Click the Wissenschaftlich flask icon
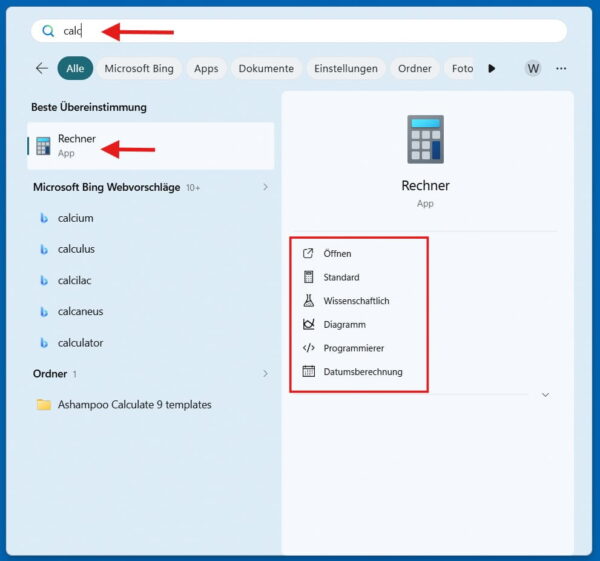 tap(308, 300)
